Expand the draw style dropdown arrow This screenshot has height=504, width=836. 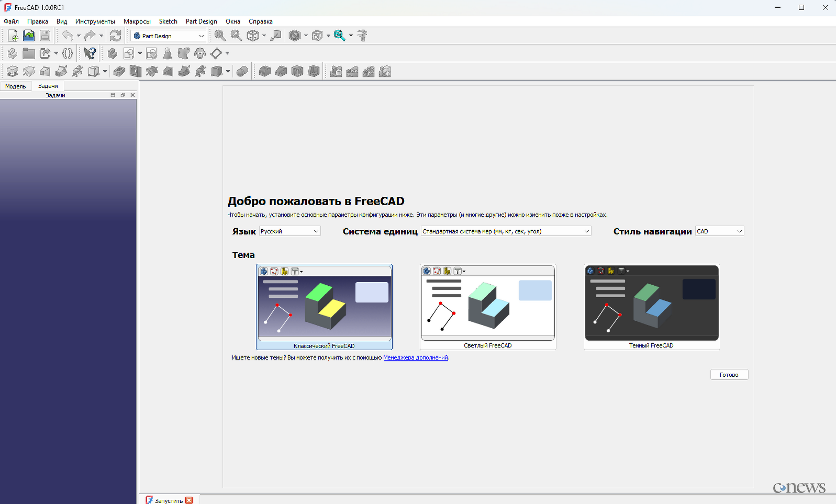[x=306, y=36]
